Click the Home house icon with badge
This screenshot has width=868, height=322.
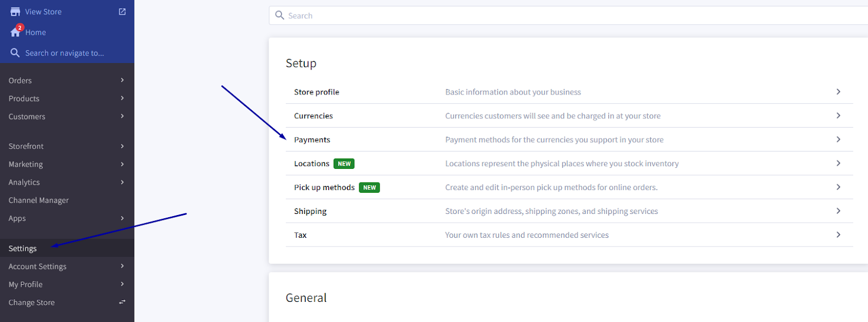(16, 31)
